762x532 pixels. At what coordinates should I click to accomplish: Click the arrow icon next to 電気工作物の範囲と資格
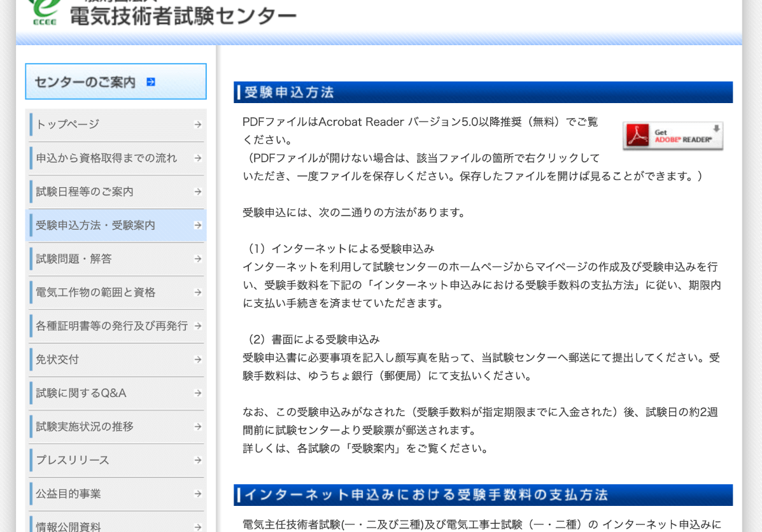(x=198, y=292)
